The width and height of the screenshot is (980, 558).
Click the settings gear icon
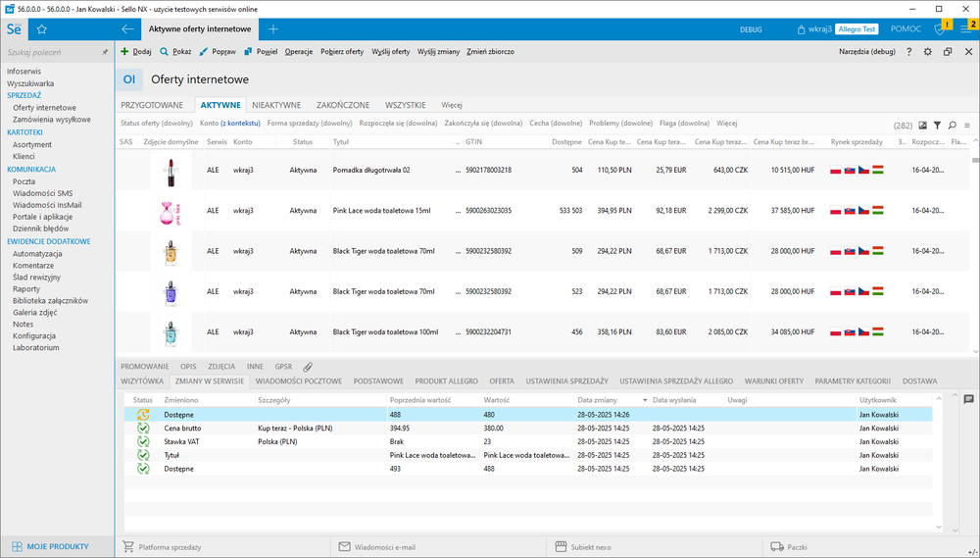point(928,51)
